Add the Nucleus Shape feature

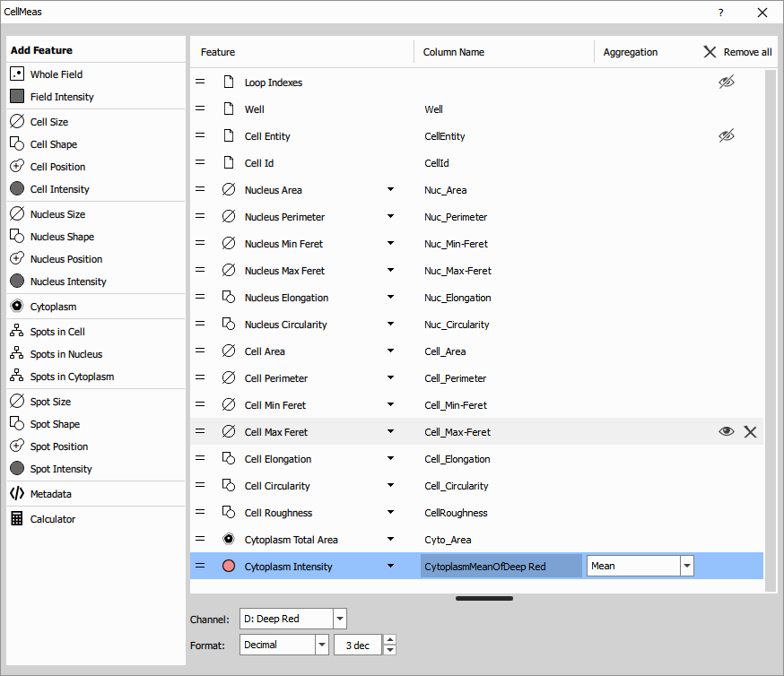61,237
